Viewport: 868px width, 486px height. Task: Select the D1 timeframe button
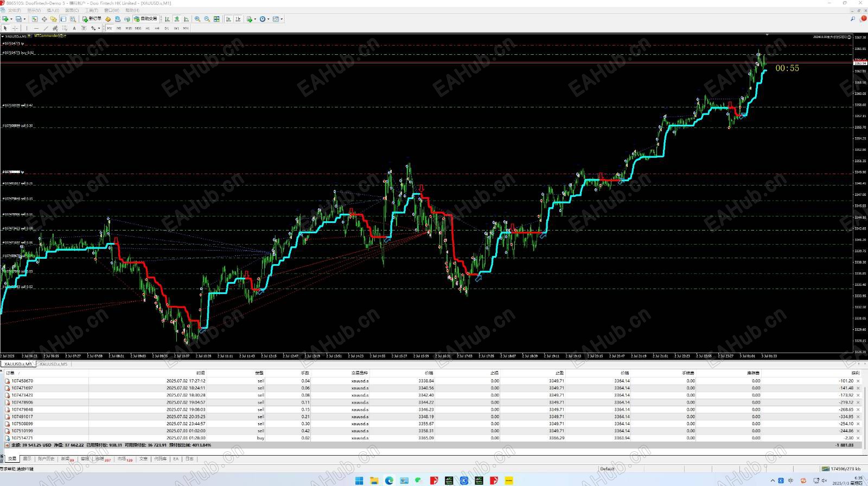pyautogui.click(x=167, y=28)
